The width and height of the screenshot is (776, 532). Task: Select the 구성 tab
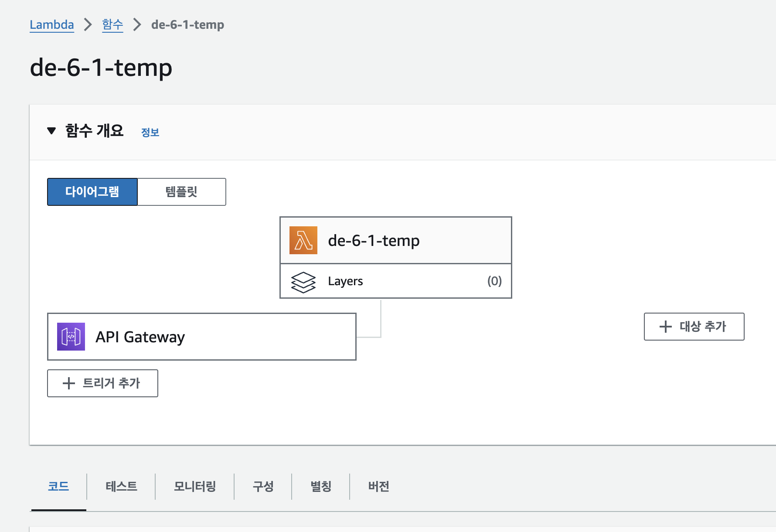(x=263, y=486)
